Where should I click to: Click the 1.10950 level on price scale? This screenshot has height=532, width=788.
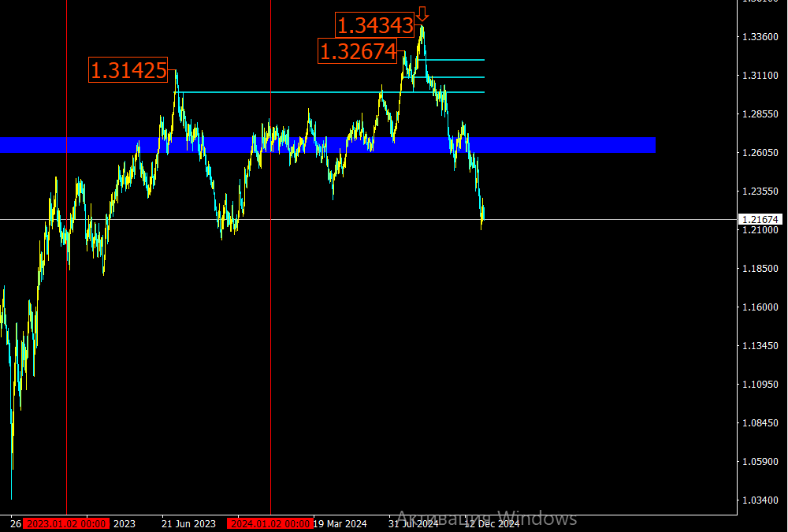coord(760,384)
